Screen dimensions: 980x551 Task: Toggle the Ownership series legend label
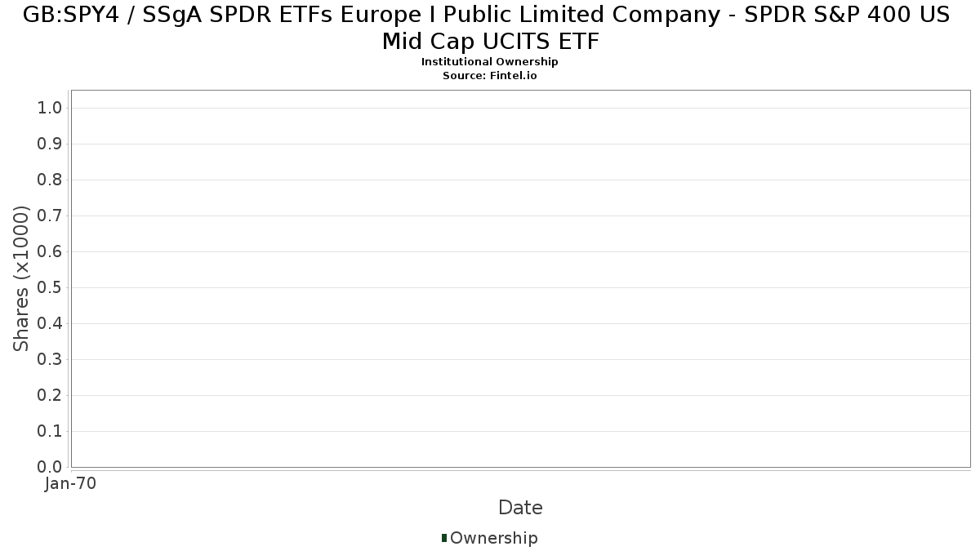(493, 538)
